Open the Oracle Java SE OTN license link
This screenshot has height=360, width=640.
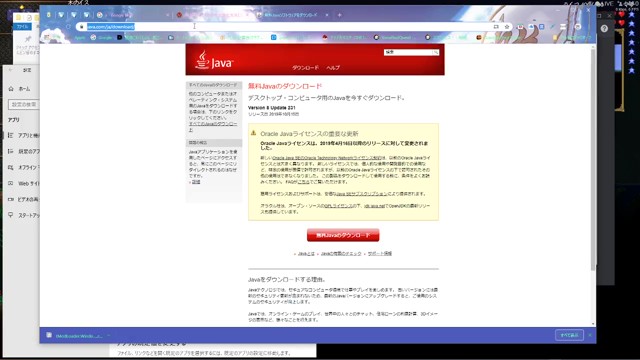click(328, 158)
